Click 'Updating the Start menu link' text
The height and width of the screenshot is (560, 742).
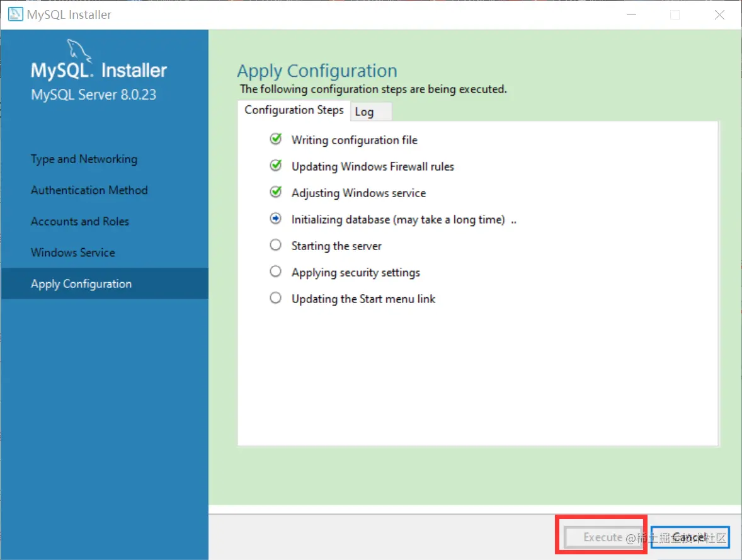(x=363, y=299)
